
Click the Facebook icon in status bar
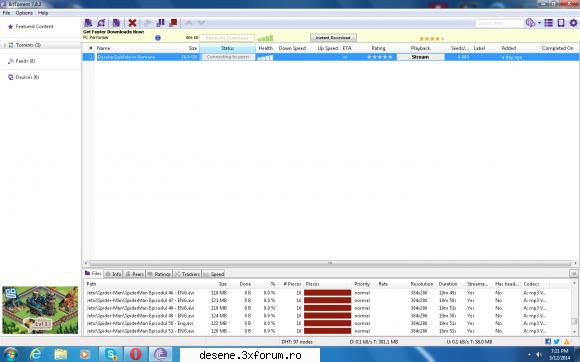(x=548, y=342)
